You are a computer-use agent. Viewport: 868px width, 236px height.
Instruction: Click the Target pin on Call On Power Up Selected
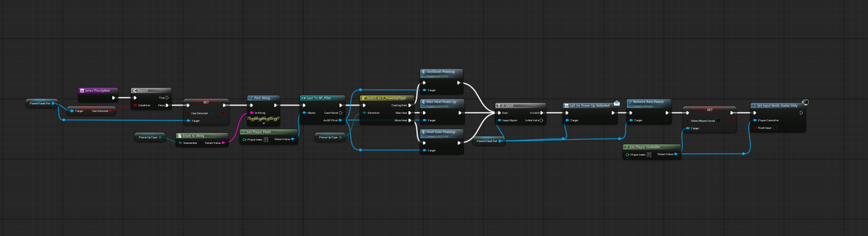pyautogui.click(x=568, y=120)
